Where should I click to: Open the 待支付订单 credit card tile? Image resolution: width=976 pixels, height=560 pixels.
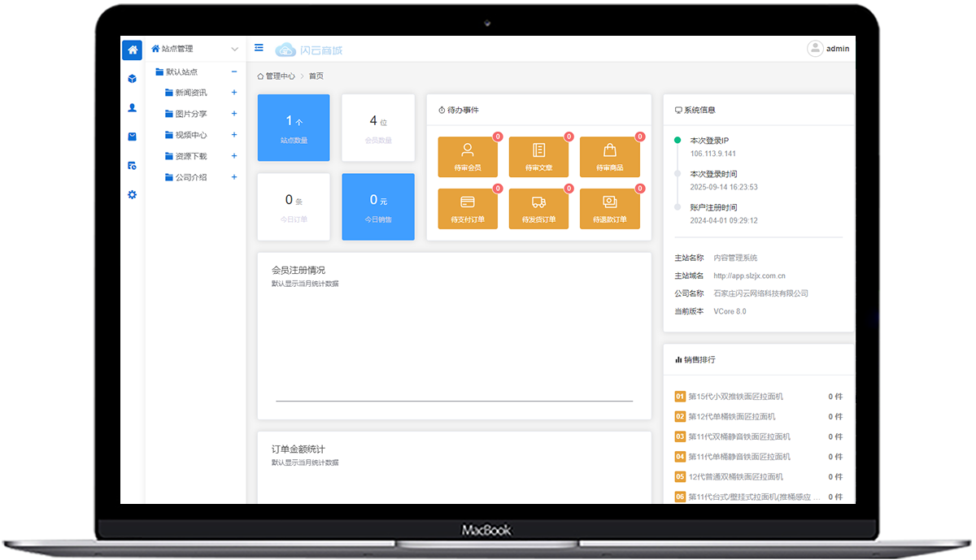pyautogui.click(x=468, y=209)
